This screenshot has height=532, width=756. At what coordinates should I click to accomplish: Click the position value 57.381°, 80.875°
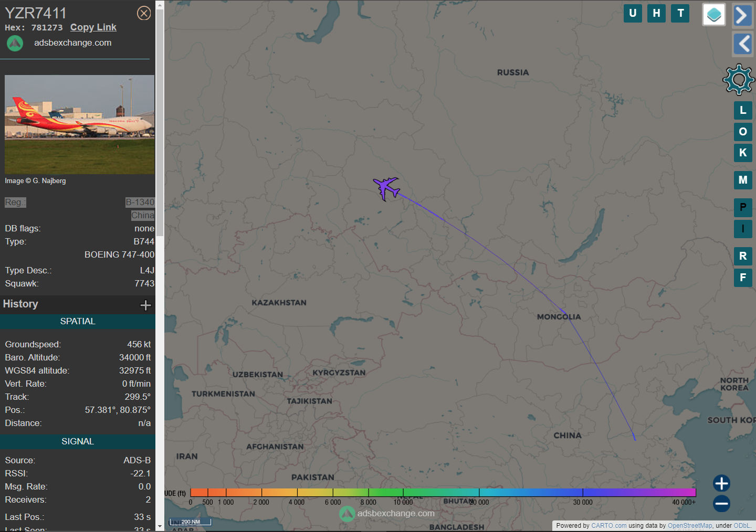tap(118, 410)
